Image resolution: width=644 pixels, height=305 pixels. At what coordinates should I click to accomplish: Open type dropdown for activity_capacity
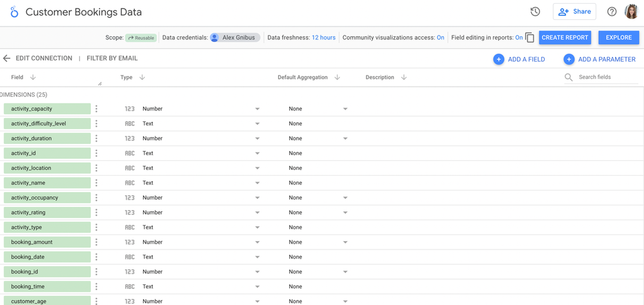[x=257, y=109]
